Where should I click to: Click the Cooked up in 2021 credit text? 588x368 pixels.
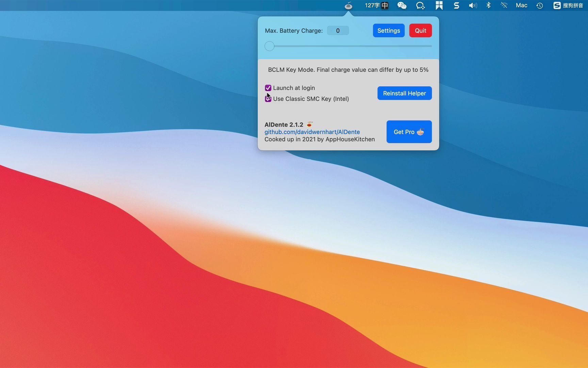click(320, 139)
